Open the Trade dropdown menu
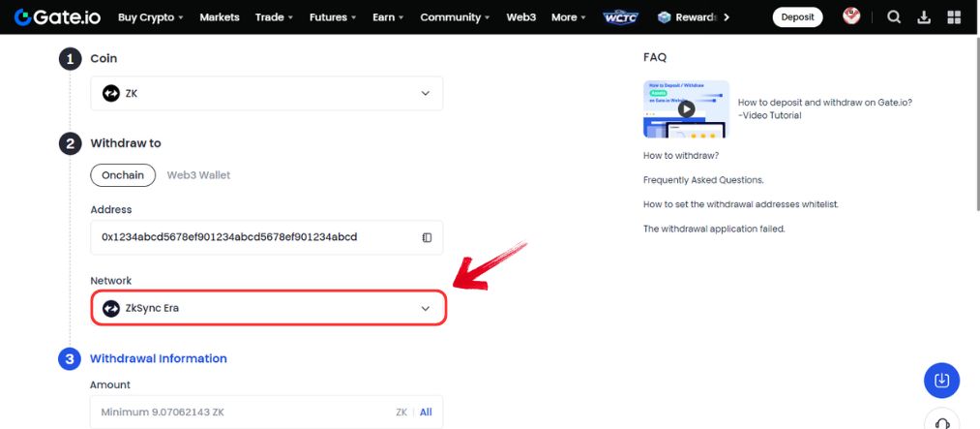Viewport: 980px width, 429px height. pos(274,16)
